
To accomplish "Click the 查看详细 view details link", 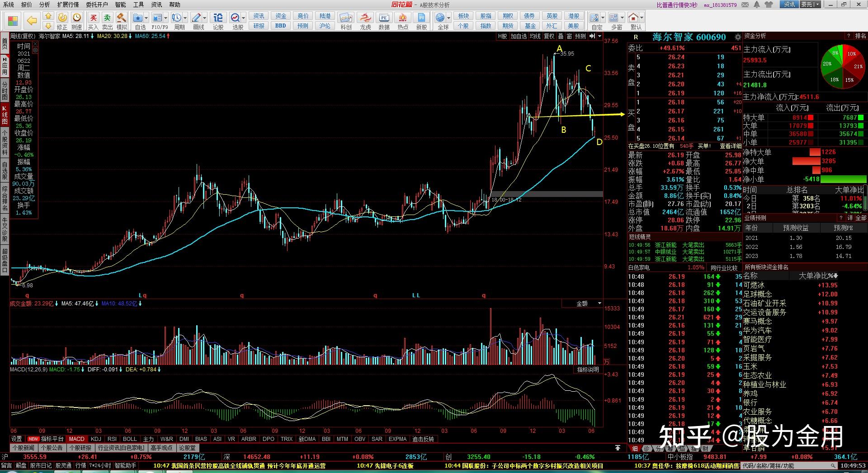I will click(x=730, y=146).
